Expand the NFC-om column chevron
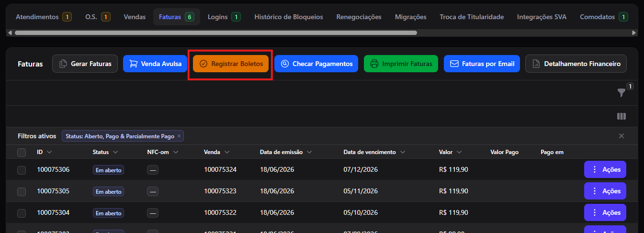Image resolution: width=644 pixels, height=233 pixels. [x=175, y=152]
